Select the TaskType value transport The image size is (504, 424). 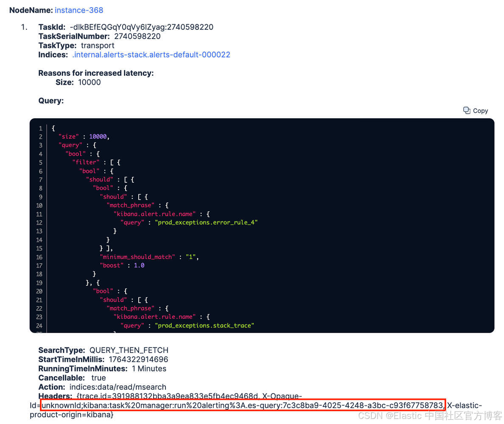[98, 46]
